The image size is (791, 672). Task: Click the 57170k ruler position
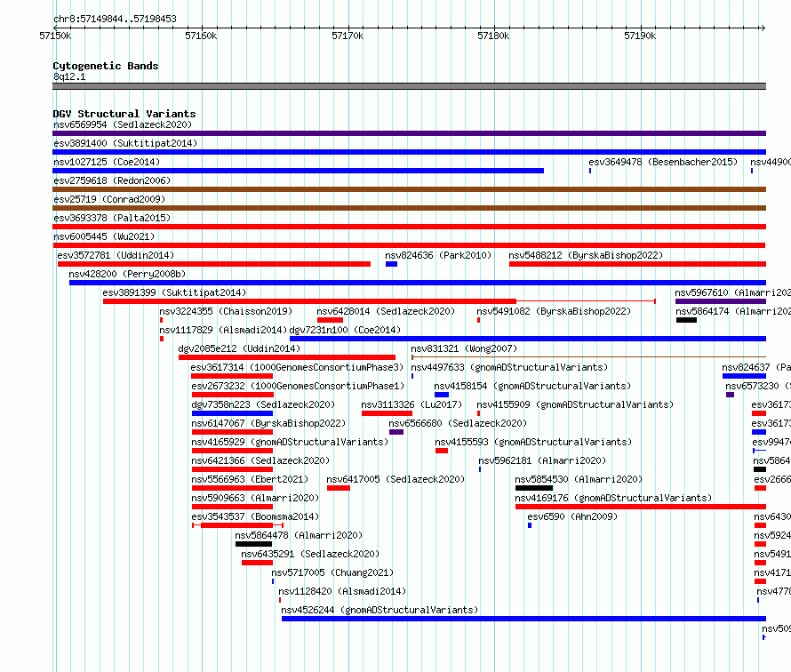pos(348,36)
